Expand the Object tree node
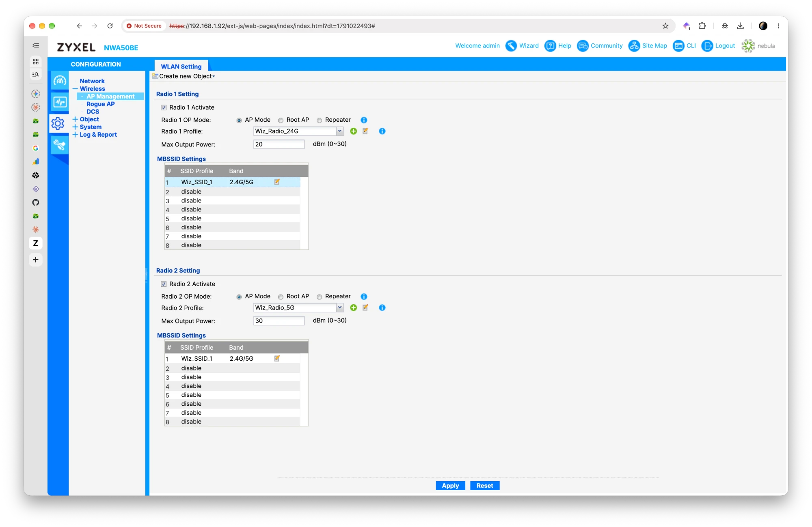Image resolution: width=812 pixels, height=527 pixels. click(75, 119)
